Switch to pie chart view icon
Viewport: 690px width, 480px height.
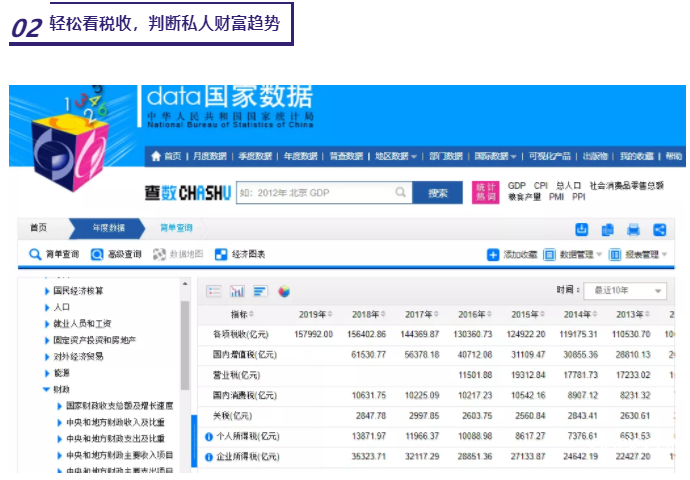[284, 291]
